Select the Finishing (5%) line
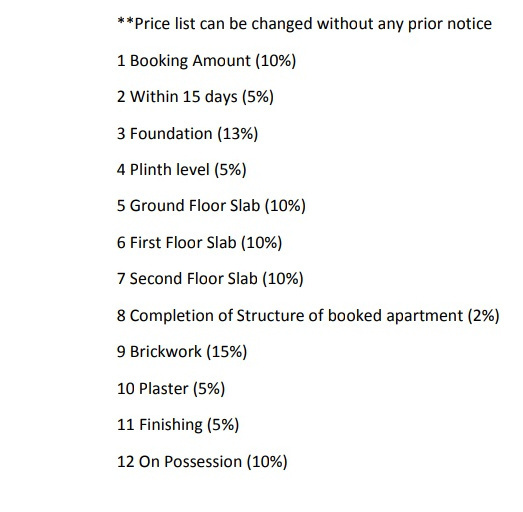Image resolution: width=523 pixels, height=512 pixels. click(x=178, y=425)
